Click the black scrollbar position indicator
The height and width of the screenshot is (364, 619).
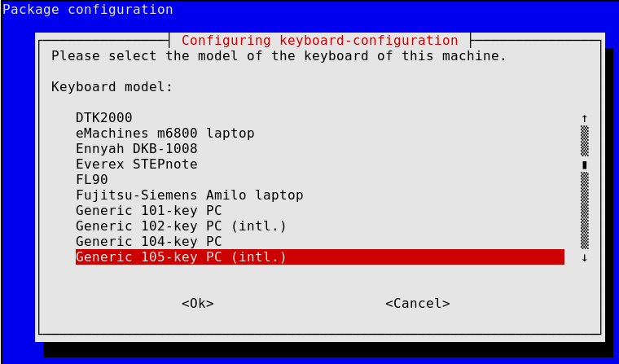tap(584, 164)
